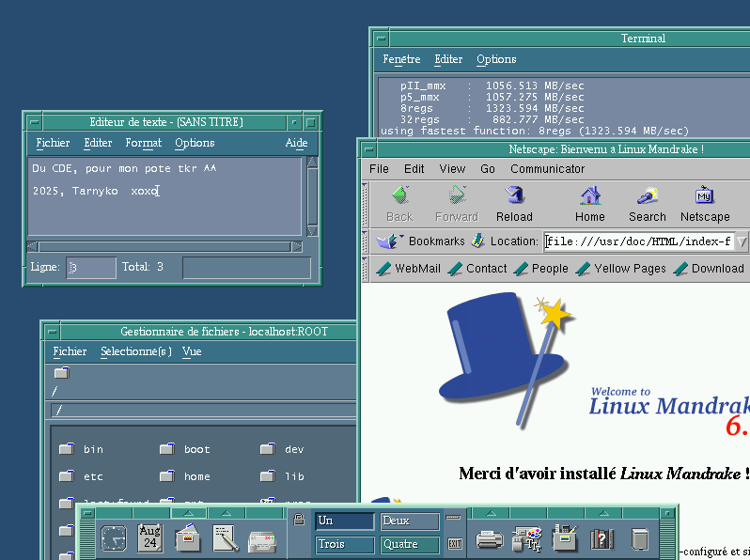Image resolution: width=750 pixels, height=560 pixels.
Task: Click the Forward arrow in Netscape
Action: [457, 204]
